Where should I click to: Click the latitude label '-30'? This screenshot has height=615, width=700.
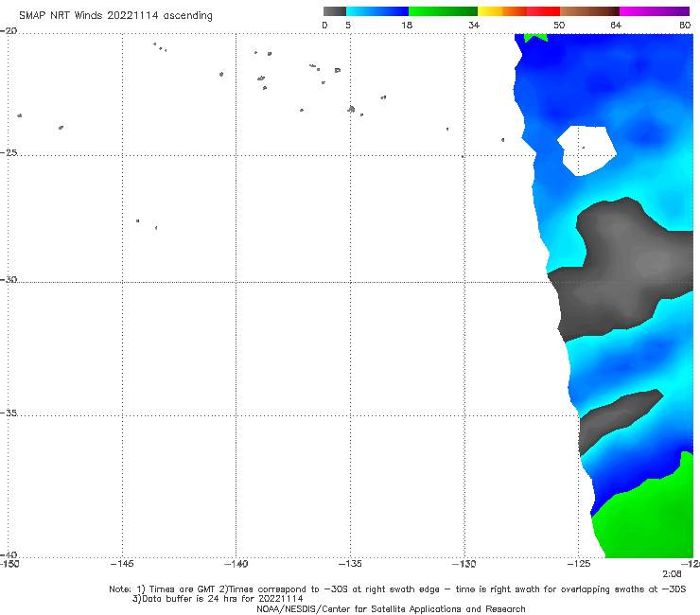(x=9, y=279)
